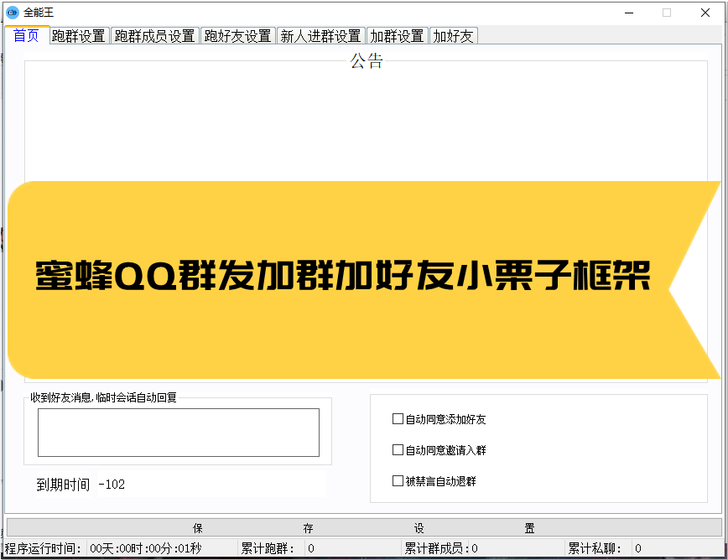Click the 00天:00时:00分:01秒 runtime value
This screenshot has height=560, width=728.
click(146, 548)
